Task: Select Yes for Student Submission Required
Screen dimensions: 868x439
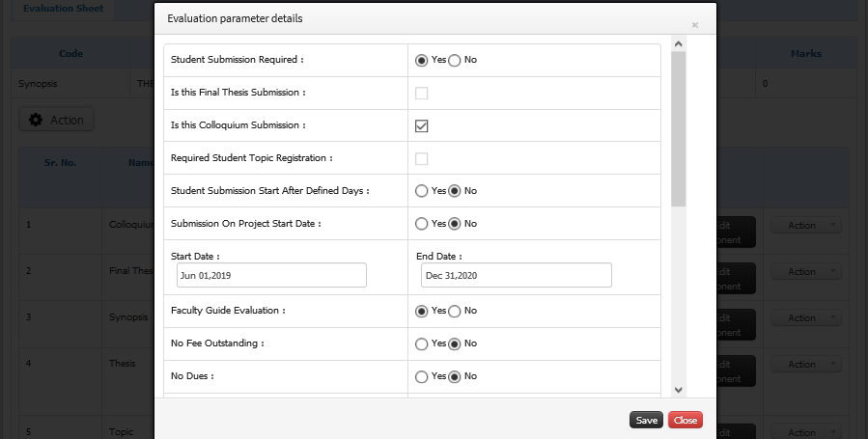Action: (421, 60)
